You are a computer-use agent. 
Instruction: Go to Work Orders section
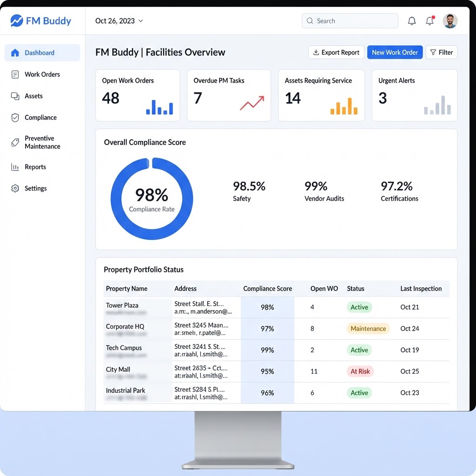coord(42,74)
